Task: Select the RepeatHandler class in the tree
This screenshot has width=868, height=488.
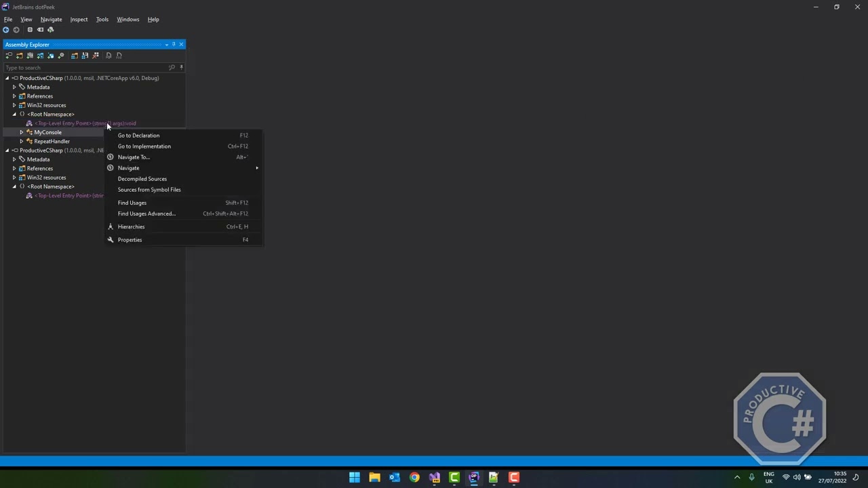Action: tap(52, 141)
